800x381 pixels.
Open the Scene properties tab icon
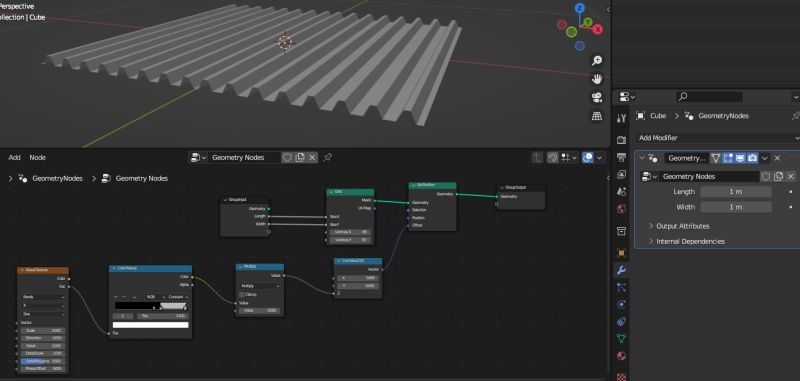pos(621,192)
